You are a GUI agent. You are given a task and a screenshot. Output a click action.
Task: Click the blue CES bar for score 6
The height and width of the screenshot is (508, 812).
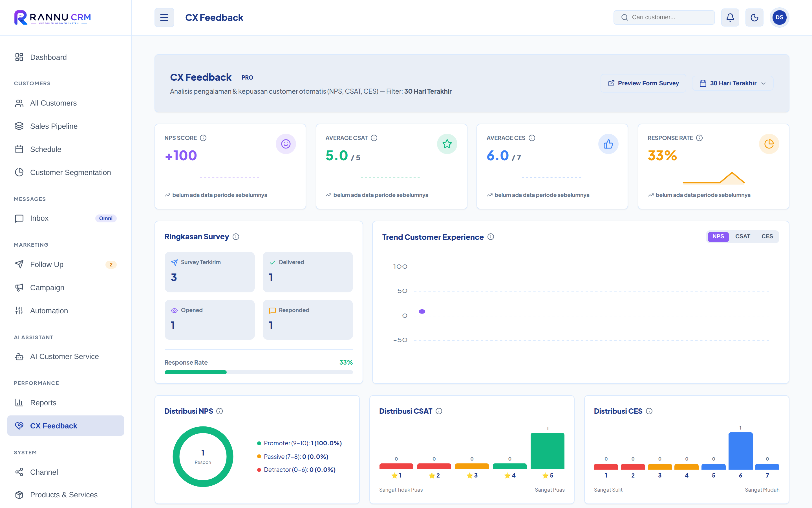click(740, 451)
